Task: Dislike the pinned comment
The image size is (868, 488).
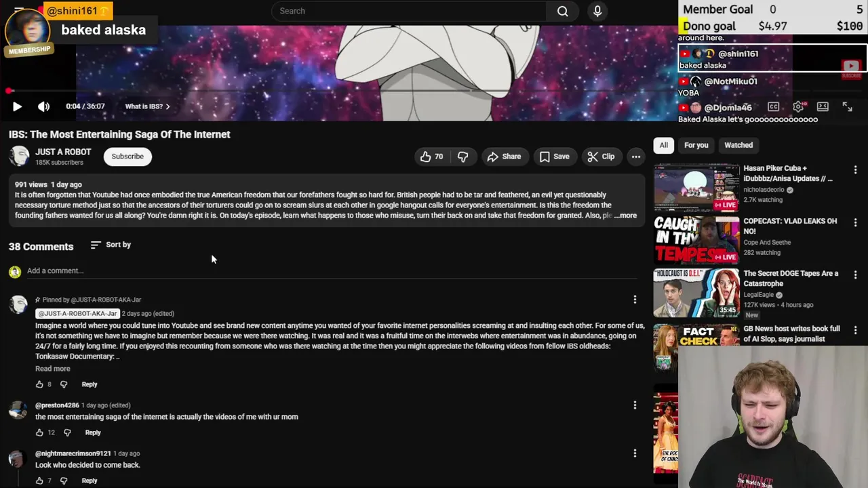Action: pyautogui.click(x=64, y=384)
